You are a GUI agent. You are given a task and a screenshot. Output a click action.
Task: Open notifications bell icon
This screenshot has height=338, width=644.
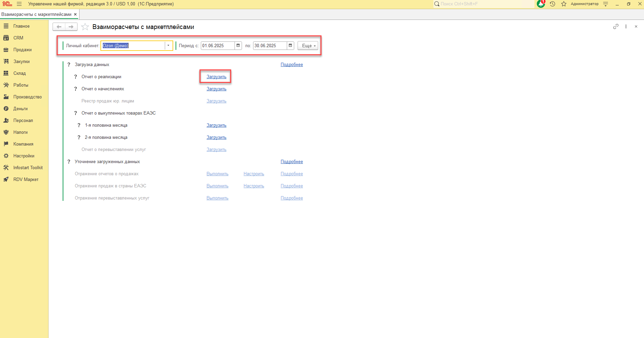click(x=541, y=4)
